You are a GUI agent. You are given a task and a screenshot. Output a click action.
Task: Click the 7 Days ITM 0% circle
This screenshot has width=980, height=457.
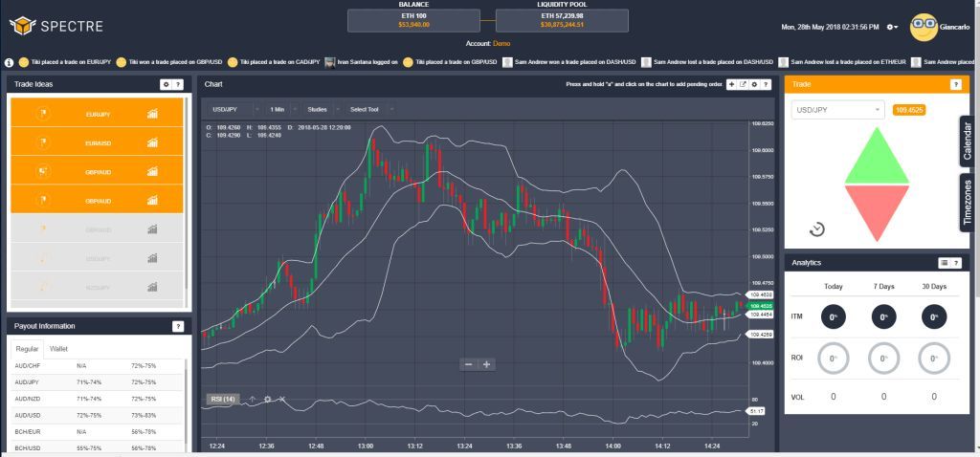point(883,316)
